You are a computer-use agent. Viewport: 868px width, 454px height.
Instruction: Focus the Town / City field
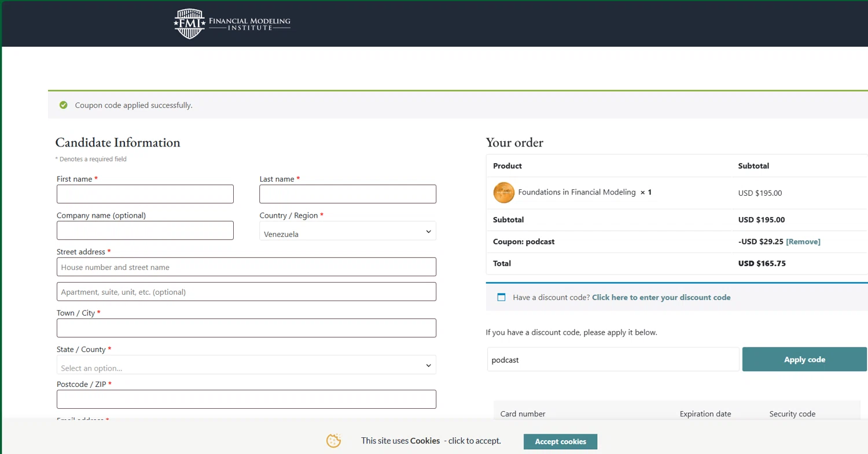[247, 328]
